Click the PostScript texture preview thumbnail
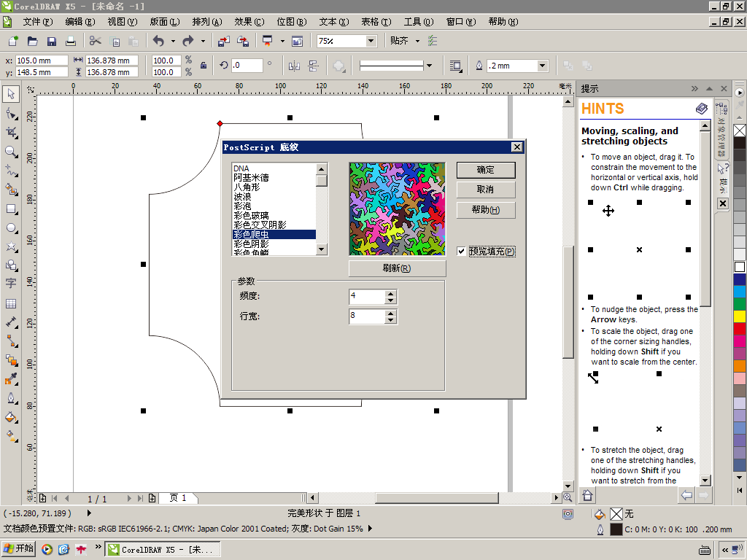The width and height of the screenshot is (747, 560). (x=397, y=209)
